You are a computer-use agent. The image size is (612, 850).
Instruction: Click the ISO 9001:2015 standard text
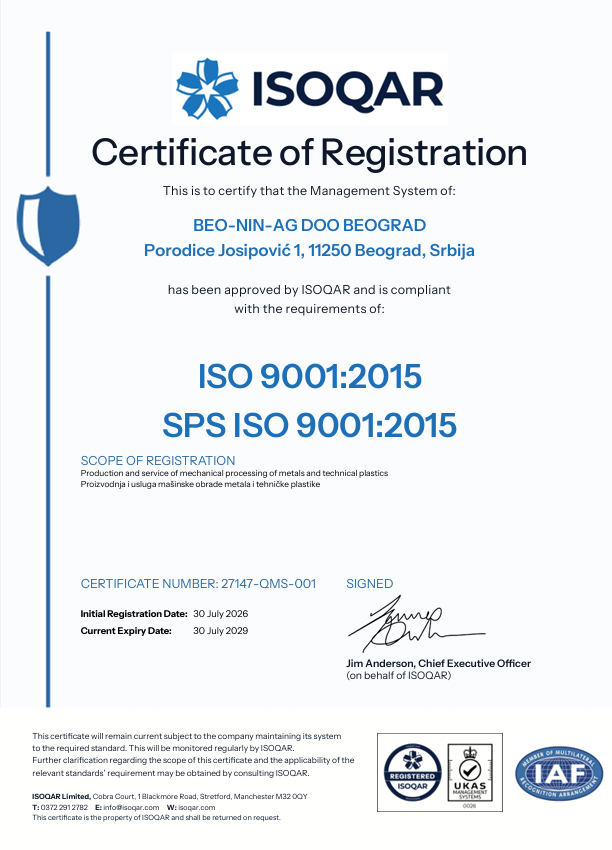(x=310, y=376)
